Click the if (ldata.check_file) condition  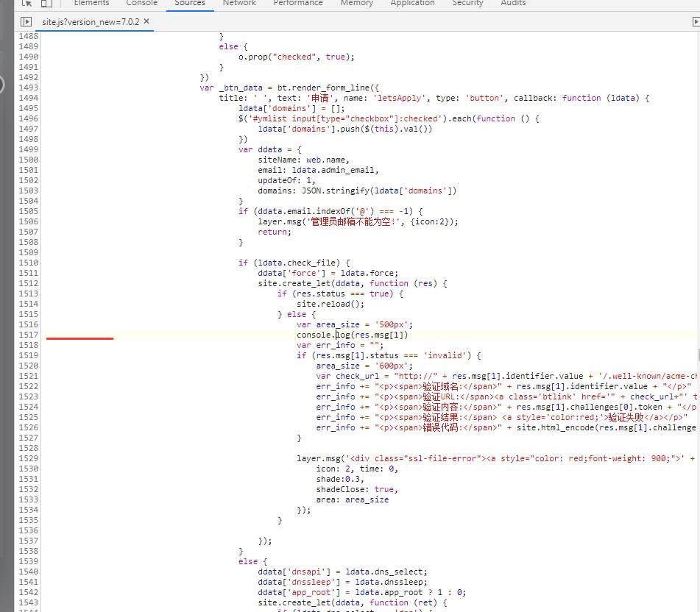[x=294, y=263]
